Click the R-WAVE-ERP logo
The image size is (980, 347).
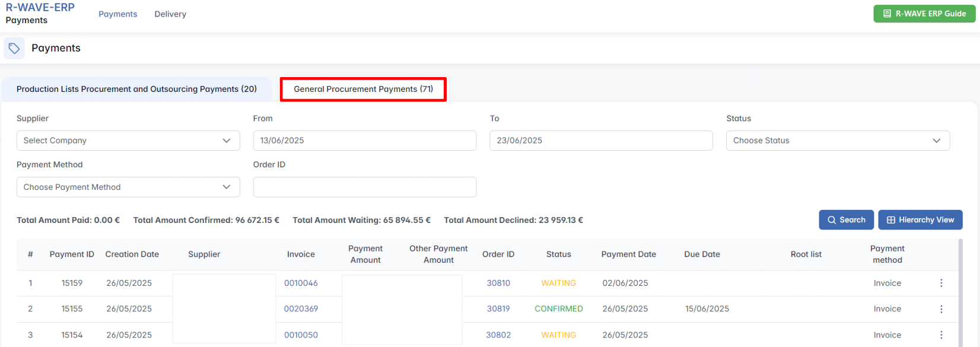point(40,8)
